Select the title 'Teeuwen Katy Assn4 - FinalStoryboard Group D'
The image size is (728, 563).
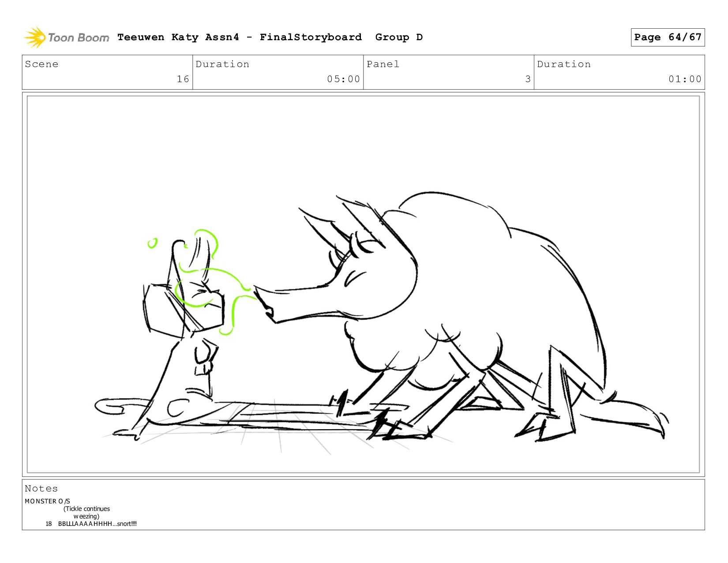click(x=270, y=37)
